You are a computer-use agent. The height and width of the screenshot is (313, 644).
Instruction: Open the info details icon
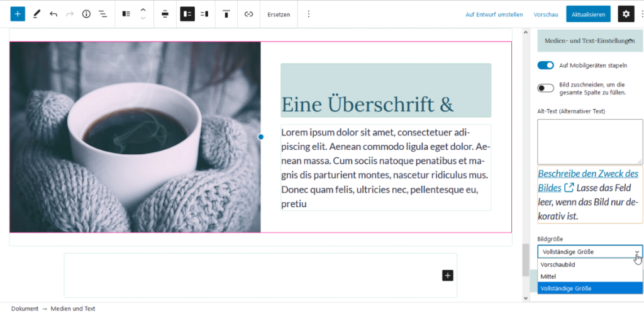[86, 14]
